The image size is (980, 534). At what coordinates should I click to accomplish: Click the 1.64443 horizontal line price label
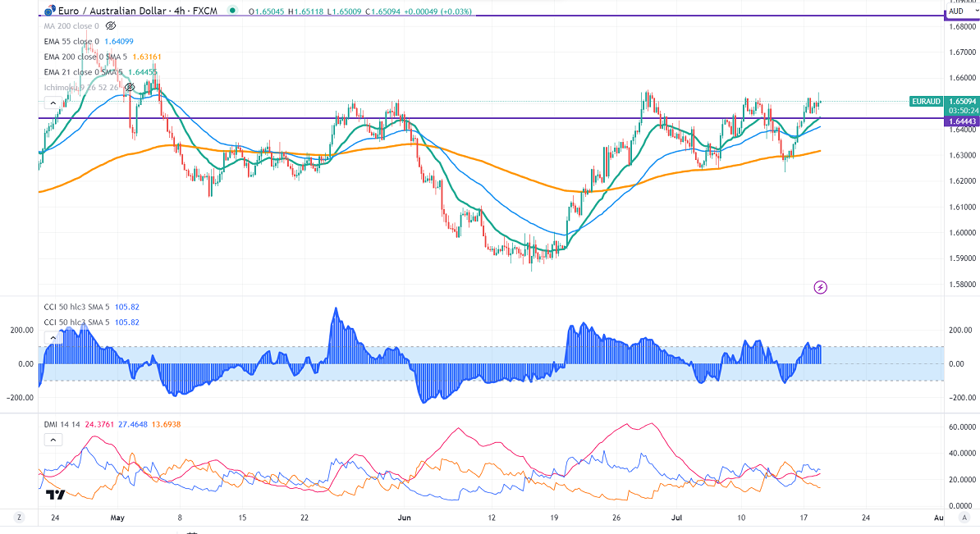tap(963, 121)
